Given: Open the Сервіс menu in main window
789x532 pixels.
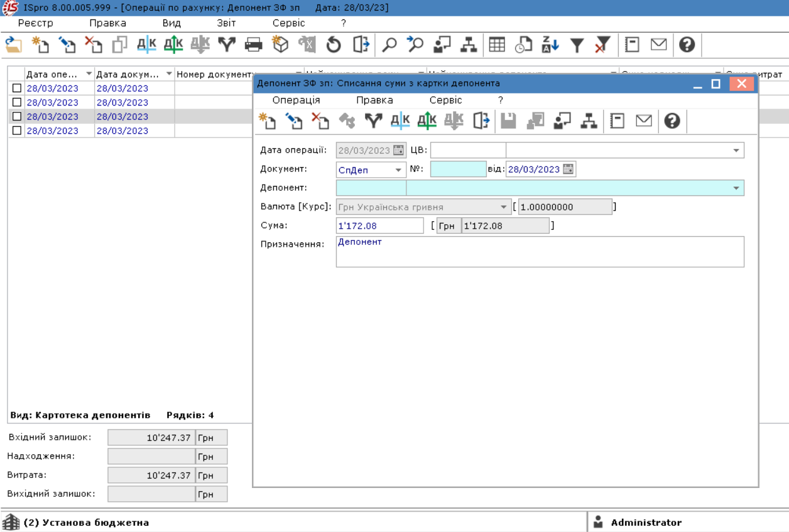Looking at the screenshot, I should (289, 23).
